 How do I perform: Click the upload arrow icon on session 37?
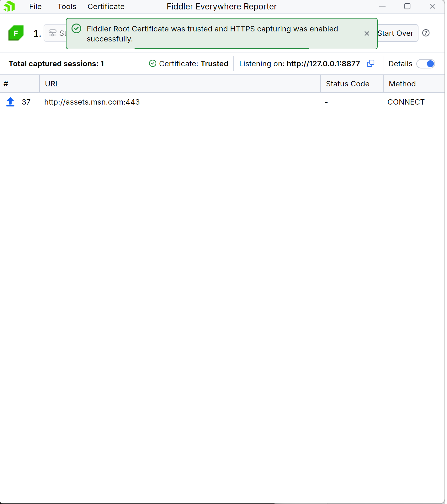[x=10, y=102]
